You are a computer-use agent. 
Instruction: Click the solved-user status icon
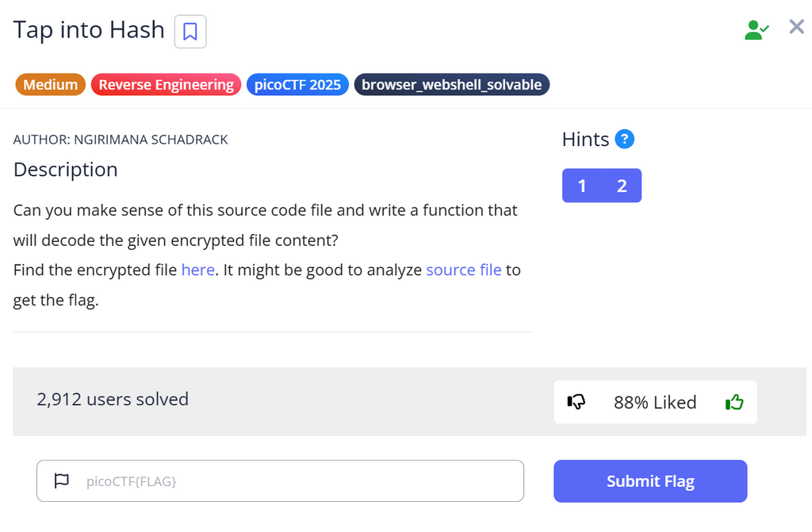pyautogui.click(x=756, y=30)
